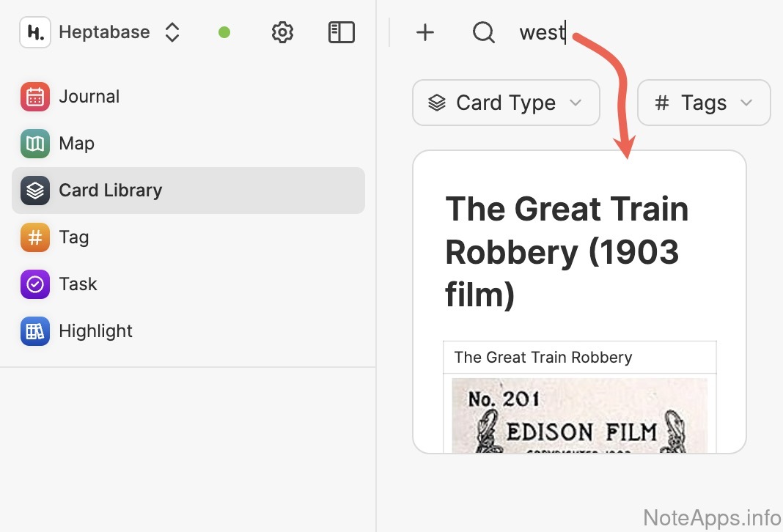Click the search magnifier icon

point(483,33)
